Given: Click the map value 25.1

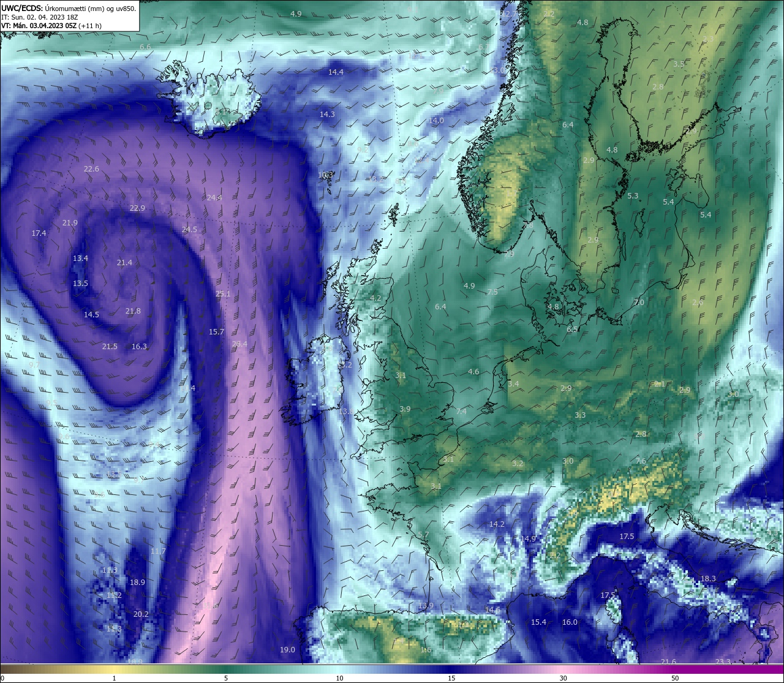Looking at the screenshot, I should 223,294.
